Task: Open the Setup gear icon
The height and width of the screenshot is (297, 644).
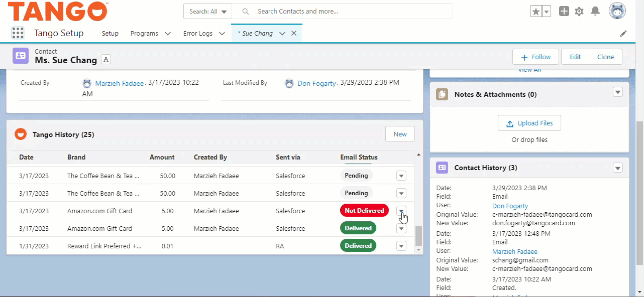Action: (x=579, y=12)
